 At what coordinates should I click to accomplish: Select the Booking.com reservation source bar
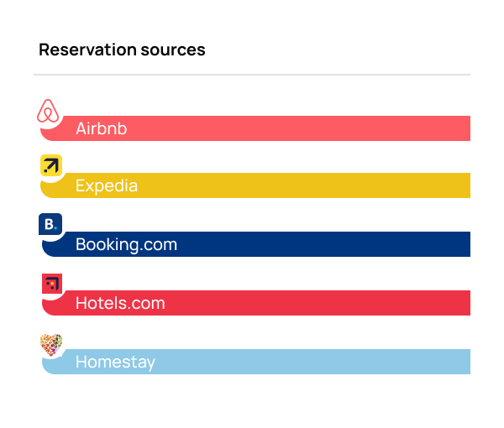click(x=256, y=244)
